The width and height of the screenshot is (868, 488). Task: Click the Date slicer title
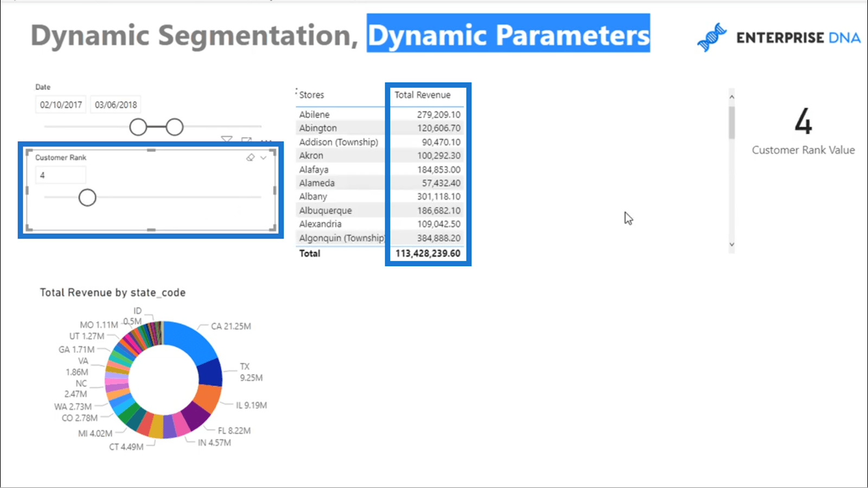click(43, 87)
